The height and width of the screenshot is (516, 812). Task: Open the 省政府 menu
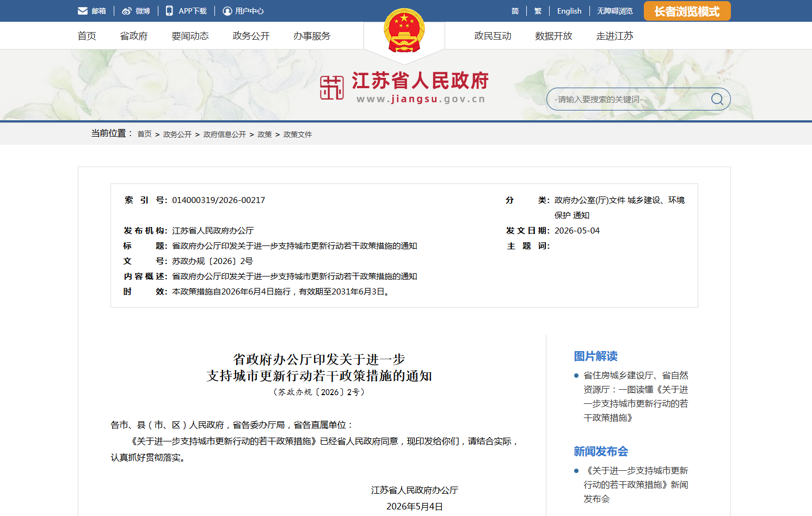coord(134,36)
